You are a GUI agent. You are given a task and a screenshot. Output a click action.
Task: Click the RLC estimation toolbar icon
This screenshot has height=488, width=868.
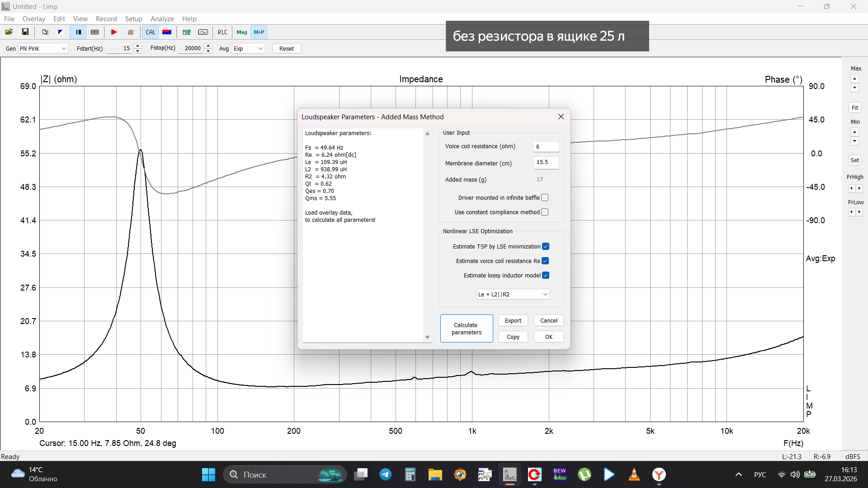(222, 32)
